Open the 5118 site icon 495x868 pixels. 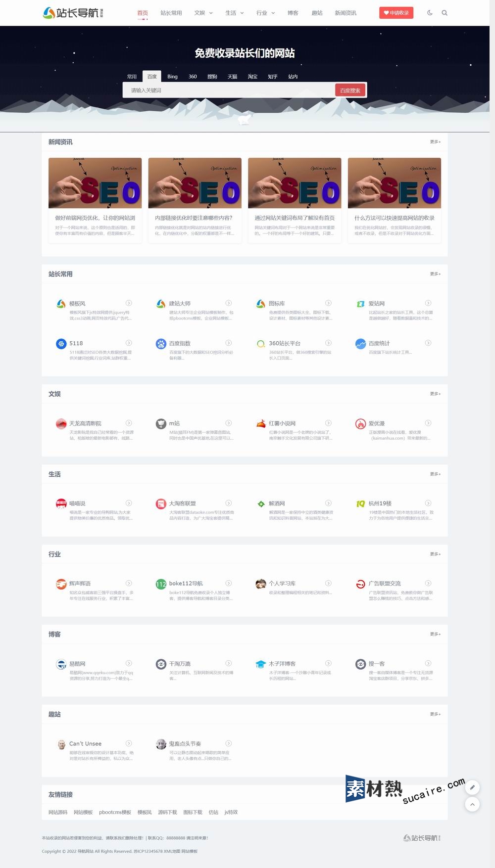[x=61, y=344]
